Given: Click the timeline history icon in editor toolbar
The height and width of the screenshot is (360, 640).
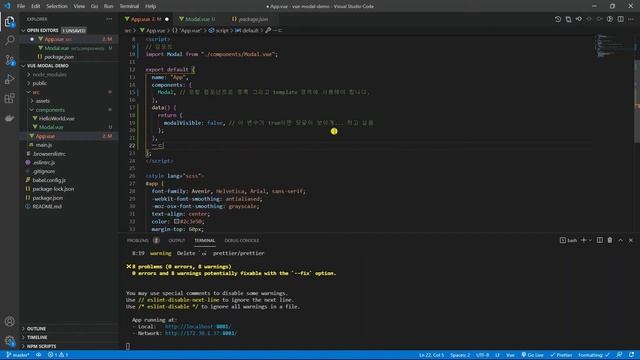Looking at the screenshot, I should [558, 19].
